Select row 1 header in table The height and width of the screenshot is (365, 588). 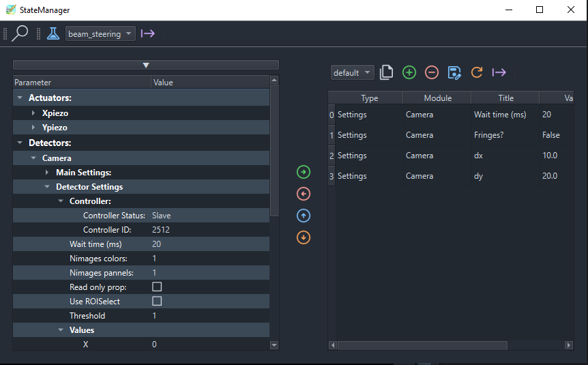click(332, 135)
